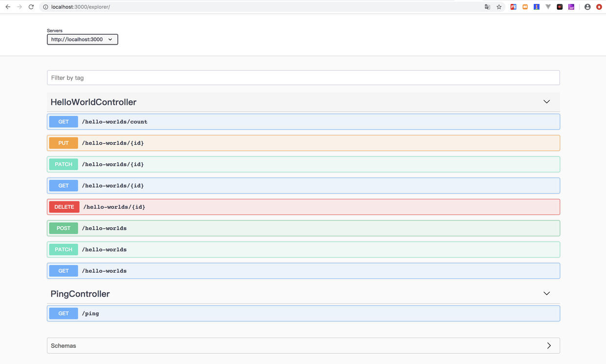
Task: Click the /hello-worlds/count path text
Action: pyautogui.click(x=114, y=122)
